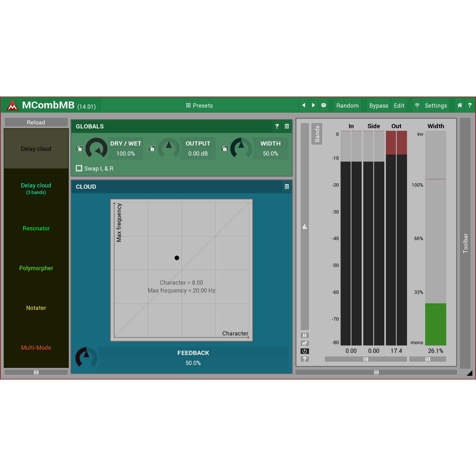Viewport: 476px width, 476px height.
Task: Click the Width 50.0% value
Action: (270, 154)
